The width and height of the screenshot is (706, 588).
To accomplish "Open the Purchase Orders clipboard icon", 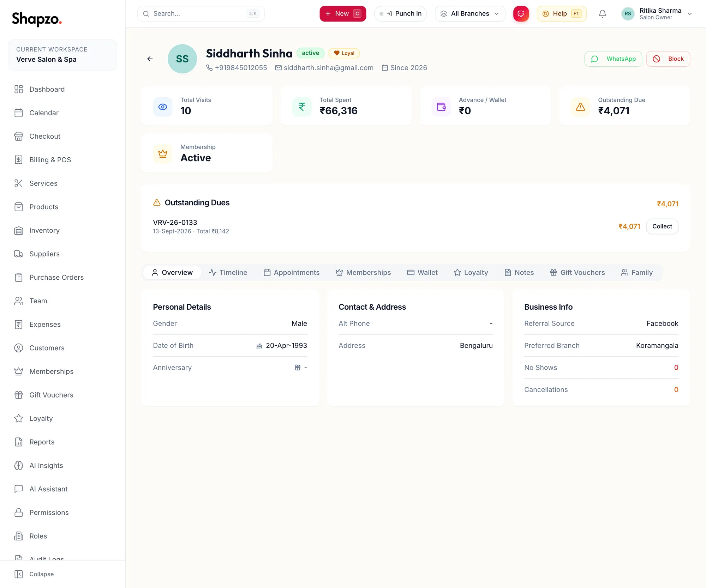I will tap(19, 277).
